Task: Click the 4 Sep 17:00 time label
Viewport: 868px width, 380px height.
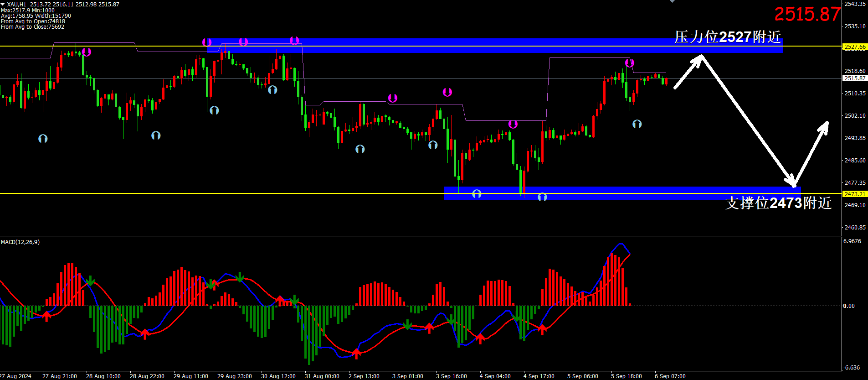Action: [539, 376]
